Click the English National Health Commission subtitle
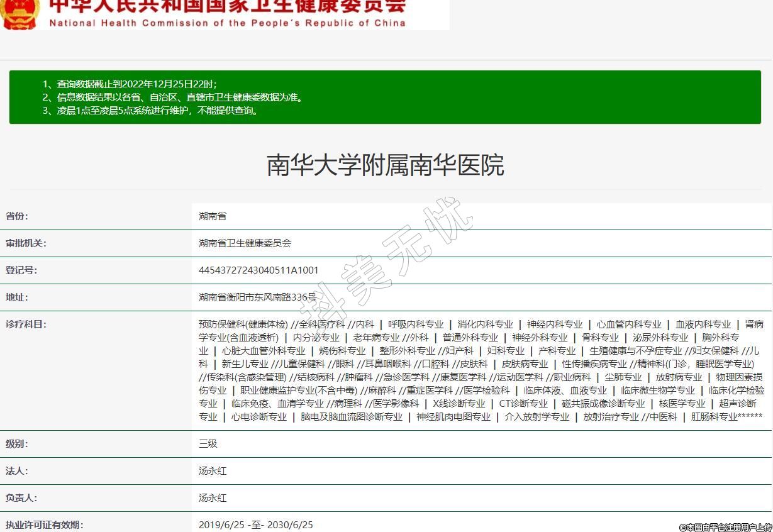The width and height of the screenshot is (773, 532). [226, 23]
